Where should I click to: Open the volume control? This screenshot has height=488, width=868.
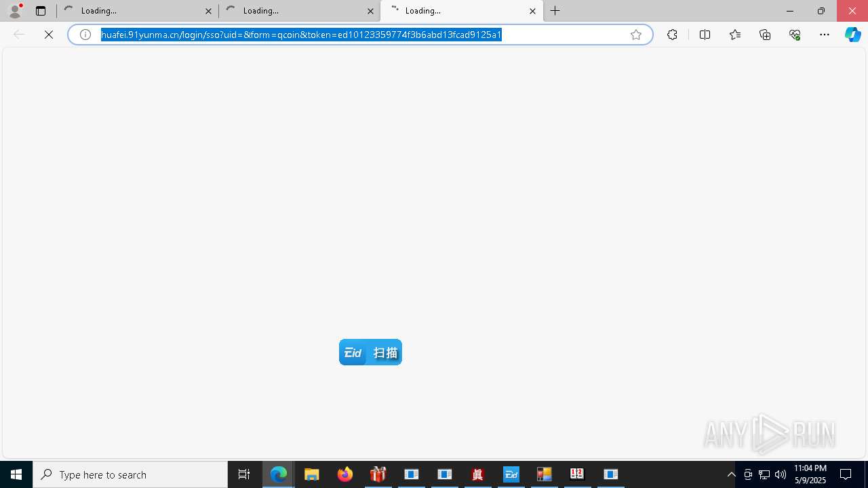coord(781,474)
